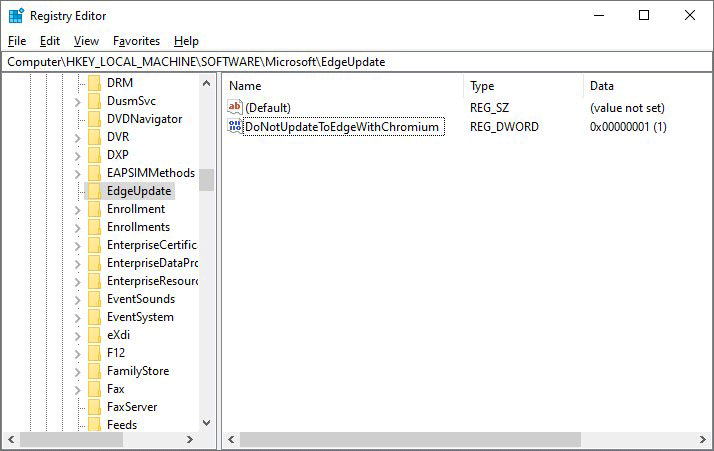Click the Enrollments folder icon
714x451 pixels.
[x=94, y=227]
